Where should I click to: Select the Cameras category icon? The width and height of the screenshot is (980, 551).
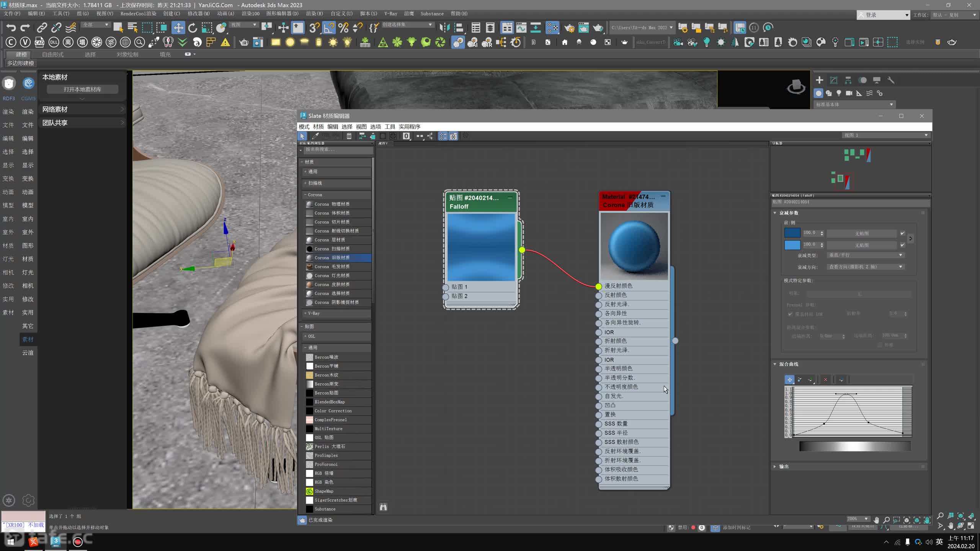tap(849, 93)
